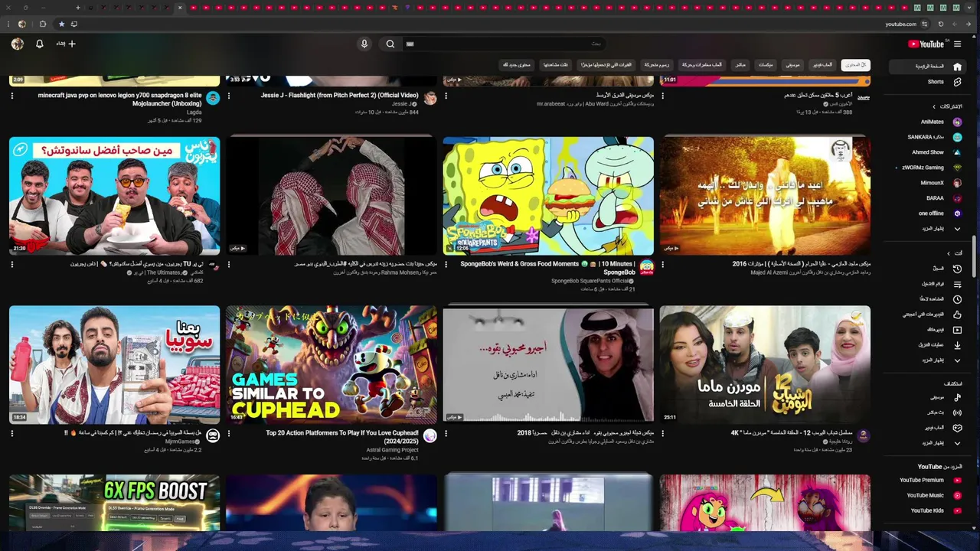The height and width of the screenshot is (551, 980).
Task: Expand show more under Downloads
Action: (929, 360)
